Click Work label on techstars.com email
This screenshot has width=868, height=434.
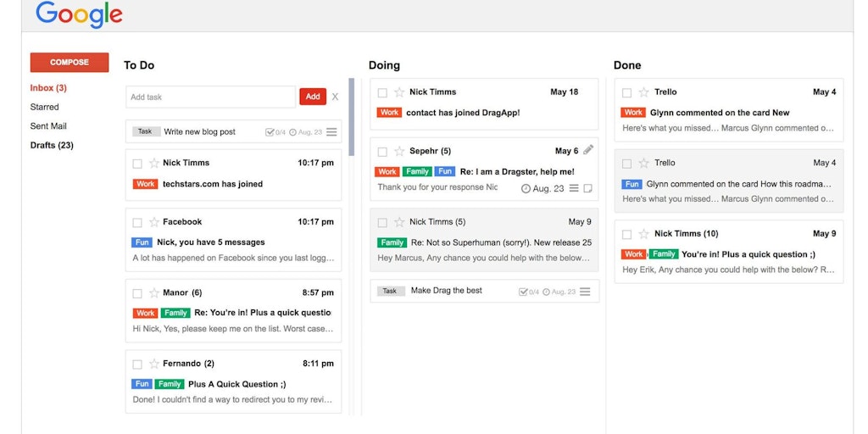146,184
